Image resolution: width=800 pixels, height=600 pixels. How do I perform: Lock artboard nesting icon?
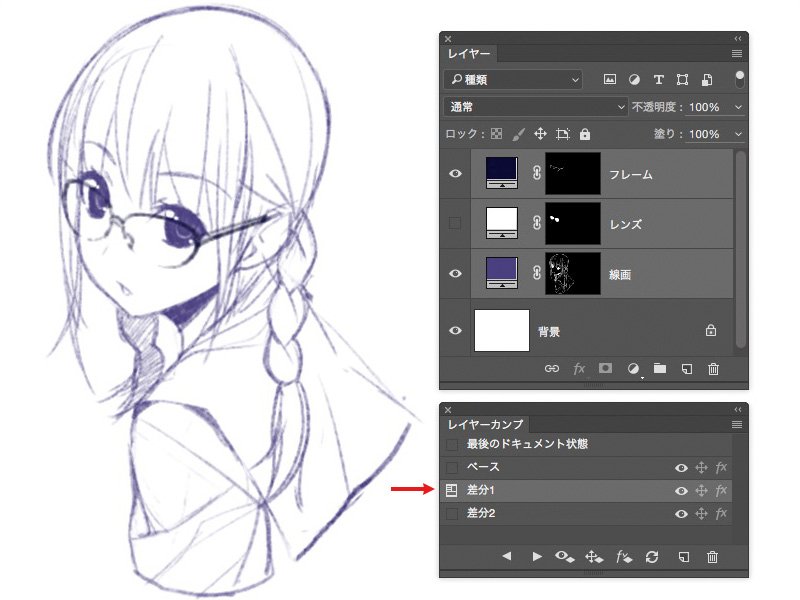pyautogui.click(x=563, y=134)
